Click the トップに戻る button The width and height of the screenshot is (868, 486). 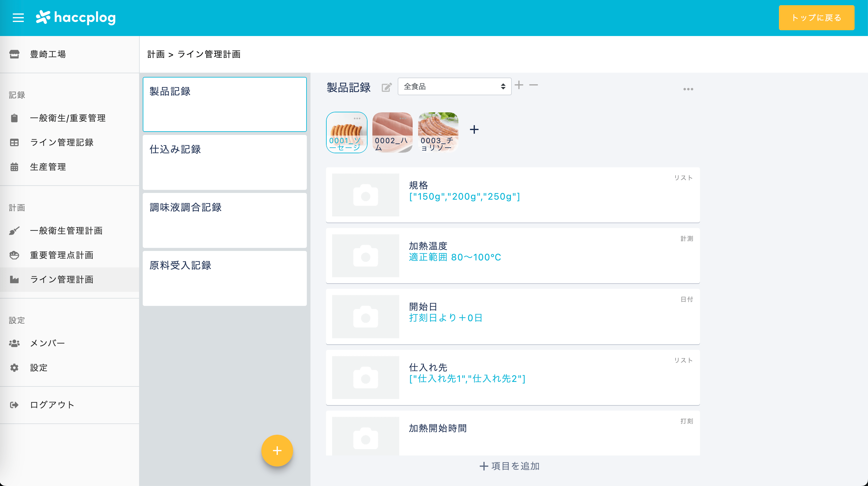pos(816,17)
